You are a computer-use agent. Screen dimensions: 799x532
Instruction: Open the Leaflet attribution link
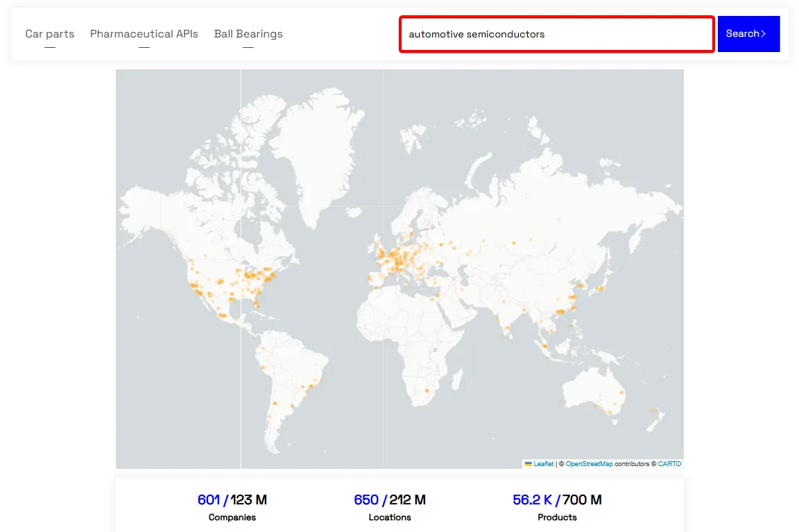pyautogui.click(x=543, y=464)
